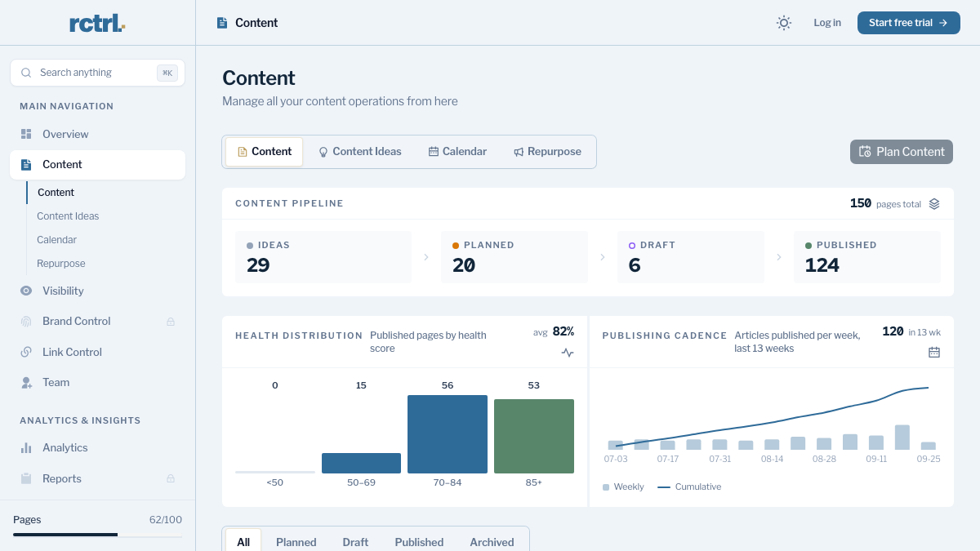Click the publishing cadence calendar icon
Image resolution: width=980 pixels, height=551 pixels.
pos(934,352)
